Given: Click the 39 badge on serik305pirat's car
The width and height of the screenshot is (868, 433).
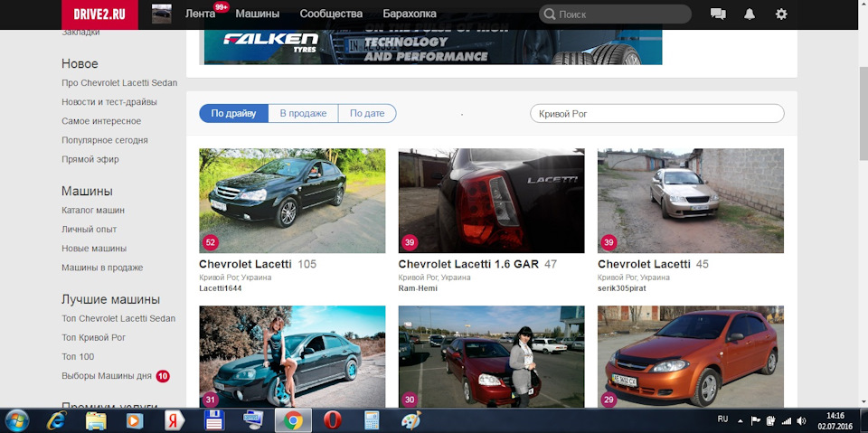Looking at the screenshot, I should [609, 242].
